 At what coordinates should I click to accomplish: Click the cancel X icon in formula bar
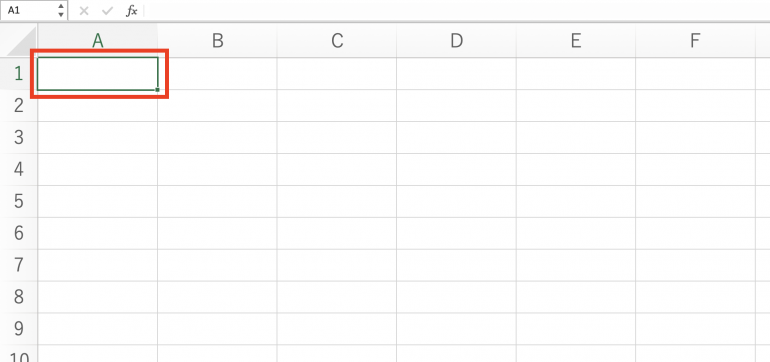coord(84,11)
